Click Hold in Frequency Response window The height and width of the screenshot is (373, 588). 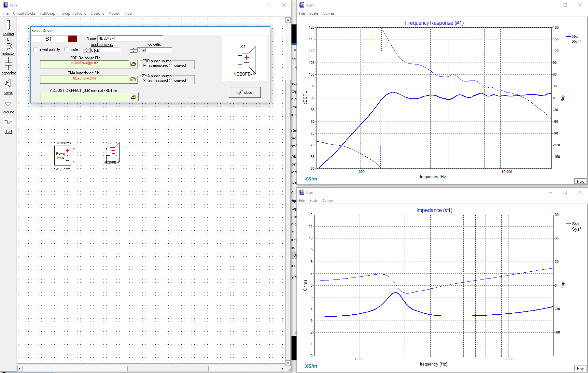[x=581, y=181]
